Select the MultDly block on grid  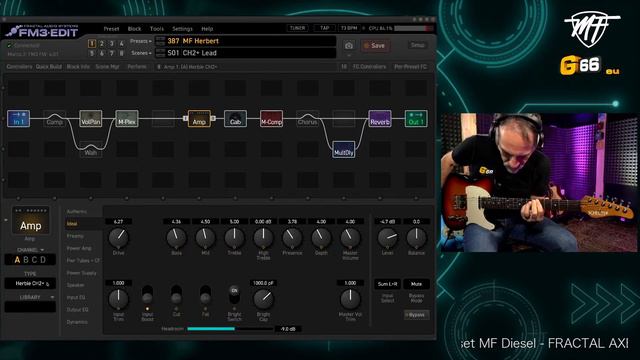point(344,149)
